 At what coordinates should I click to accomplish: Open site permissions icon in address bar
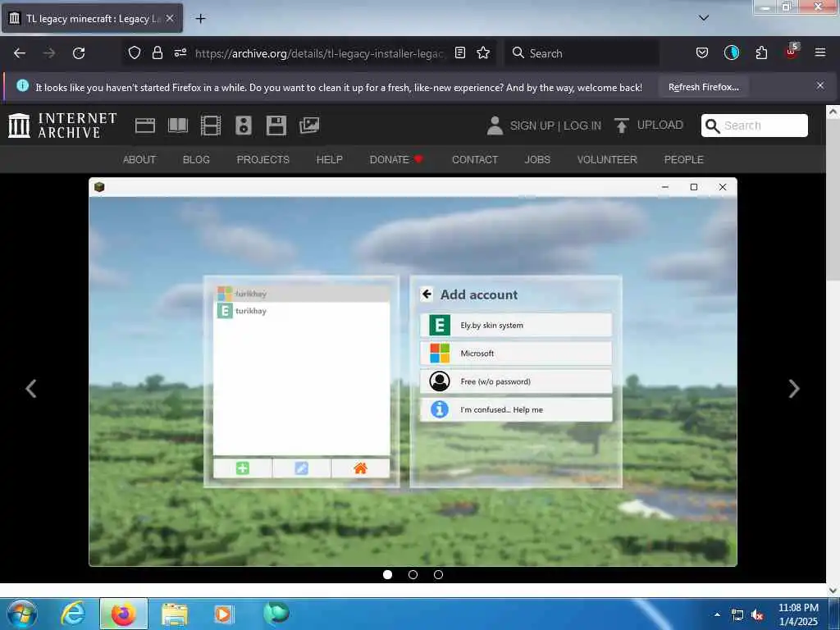point(180,52)
